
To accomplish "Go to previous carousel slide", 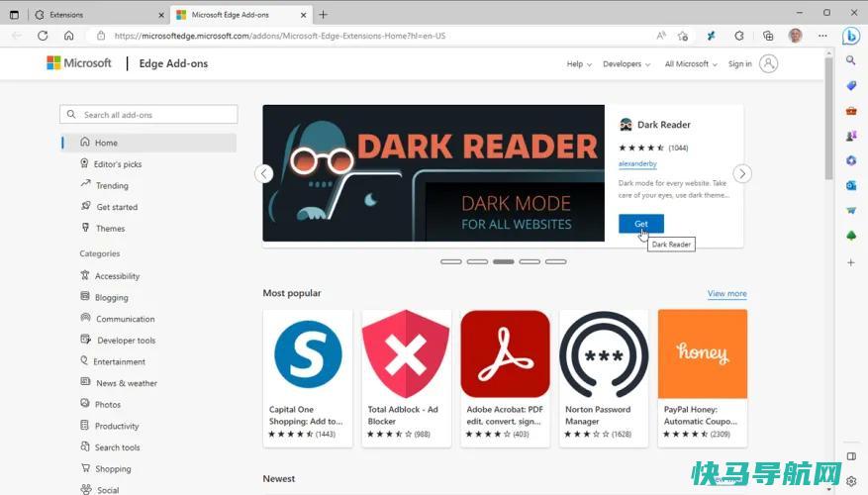I will [x=264, y=174].
